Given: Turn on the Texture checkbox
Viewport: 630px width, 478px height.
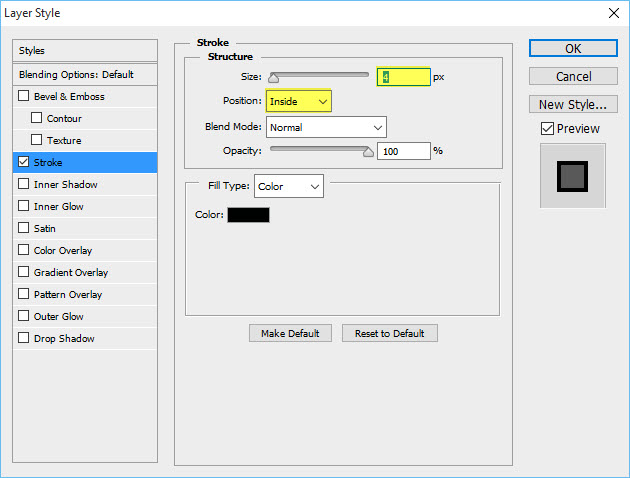Looking at the screenshot, I should (37, 141).
